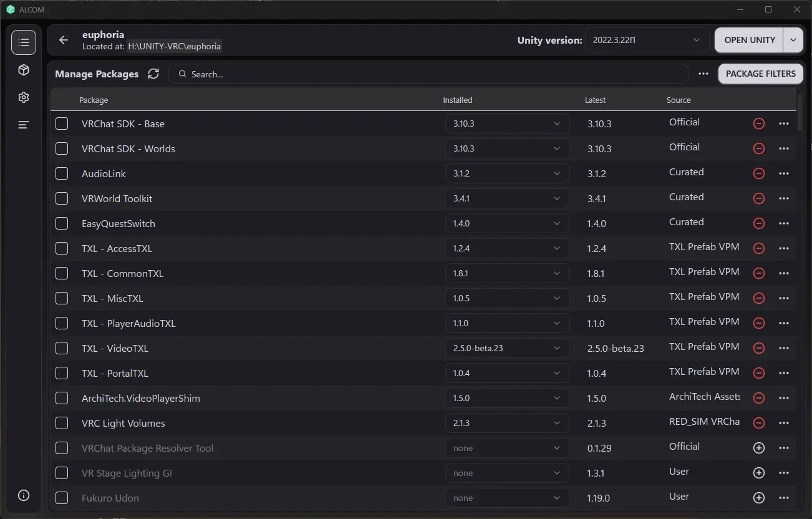Open the Logs icon in sidebar

click(x=24, y=125)
